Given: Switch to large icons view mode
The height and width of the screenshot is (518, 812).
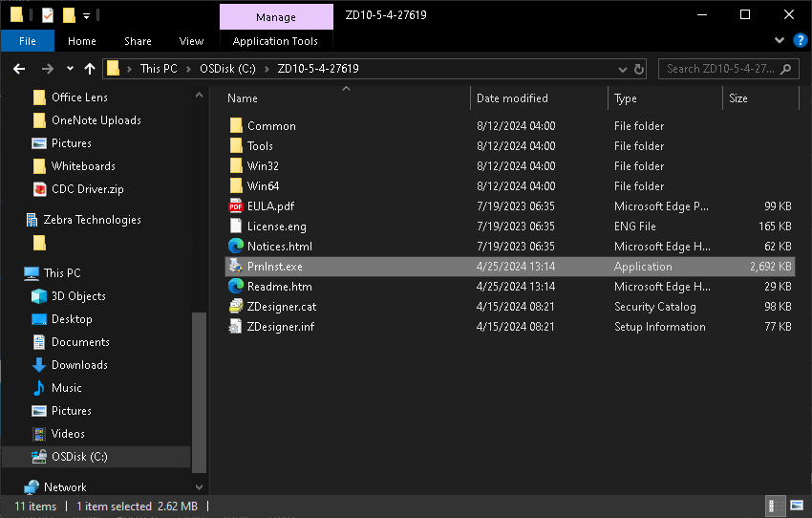Looking at the screenshot, I should click(795, 506).
